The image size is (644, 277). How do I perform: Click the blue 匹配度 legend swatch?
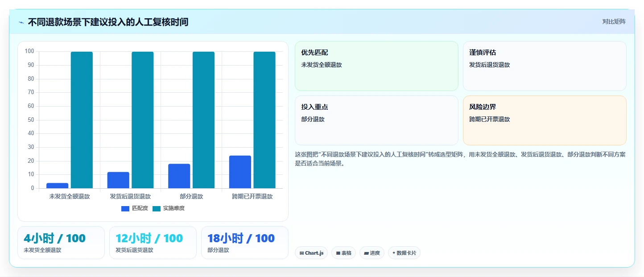tap(125, 209)
